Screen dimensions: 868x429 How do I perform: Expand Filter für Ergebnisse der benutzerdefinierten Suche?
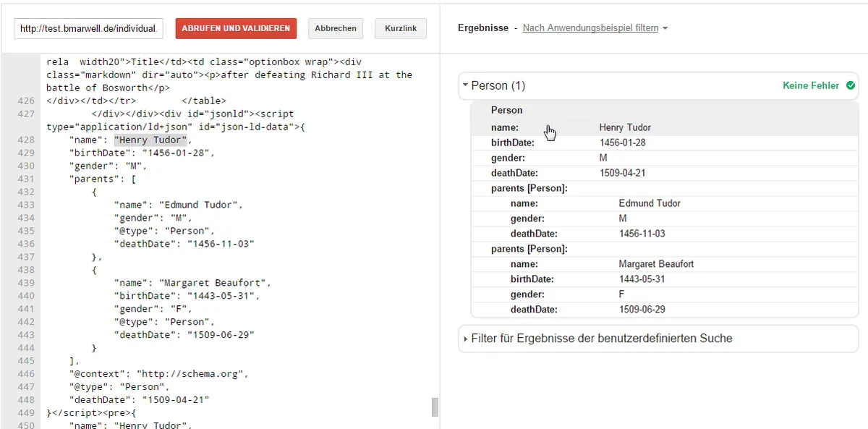601,339
